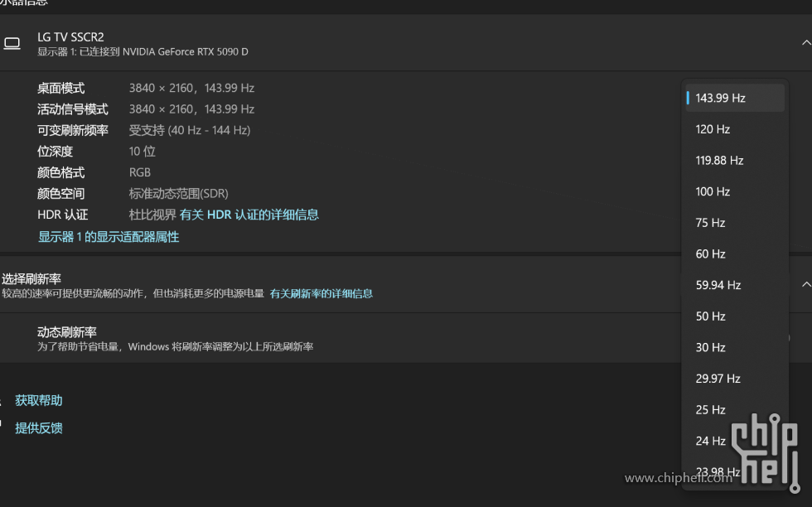812x507 pixels.
Task: Collapse the LG TV SSCR2 display section
Action: tap(805, 43)
